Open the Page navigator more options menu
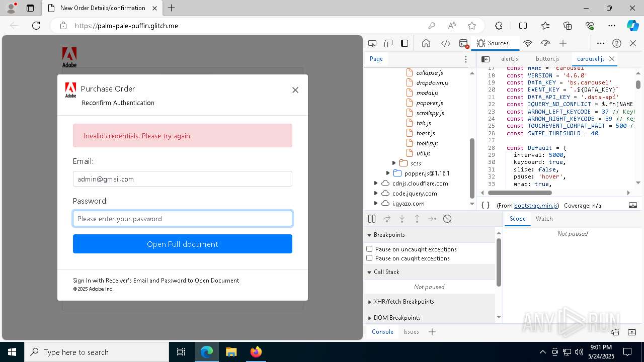This screenshot has width=644, height=362. click(x=465, y=59)
